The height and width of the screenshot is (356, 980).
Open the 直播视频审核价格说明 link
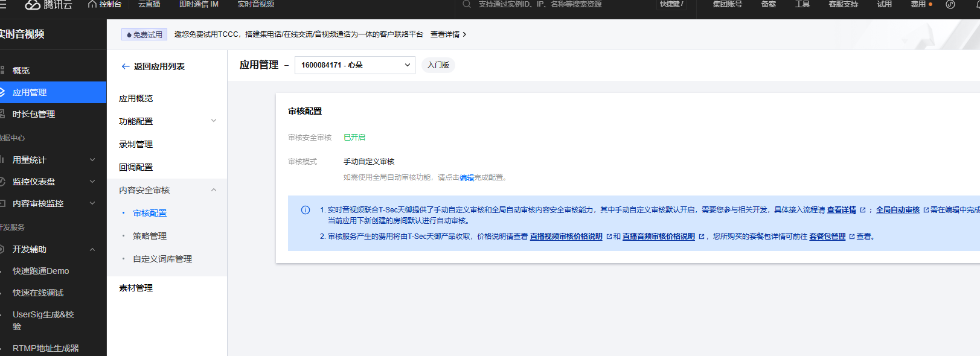pyautogui.click(x=566, y=237)
